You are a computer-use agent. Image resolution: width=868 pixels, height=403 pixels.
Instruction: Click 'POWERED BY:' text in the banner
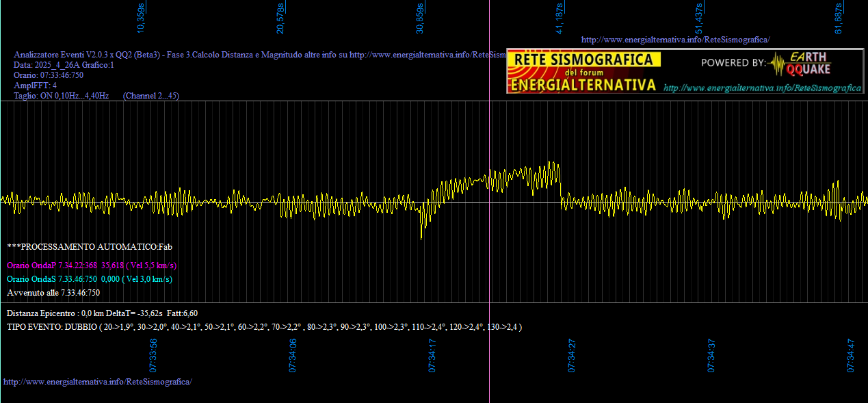(734, 63)
